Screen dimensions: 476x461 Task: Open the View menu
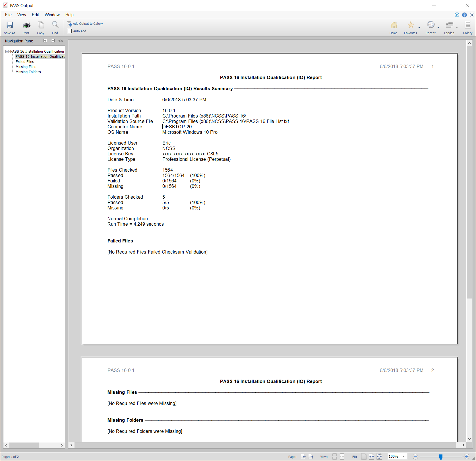pyautogui.click(x=22, y=15)
